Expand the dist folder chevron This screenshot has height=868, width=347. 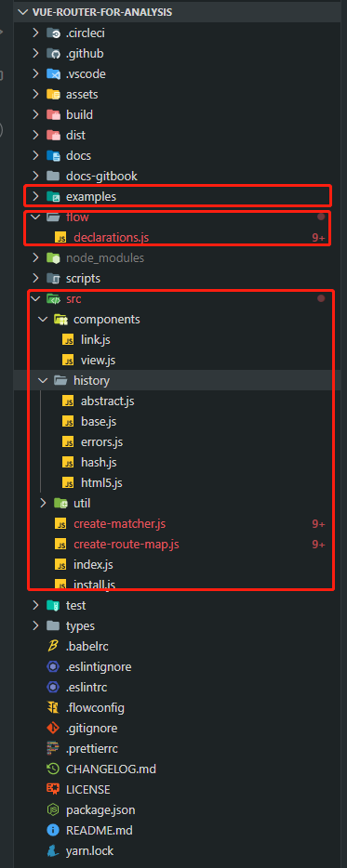pos(35,135)
